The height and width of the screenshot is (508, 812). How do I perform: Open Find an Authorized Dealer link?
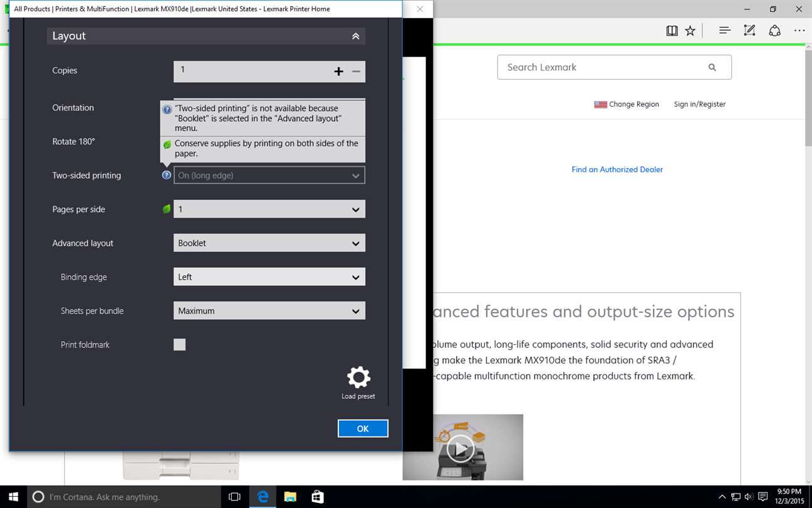coord(617,169)
